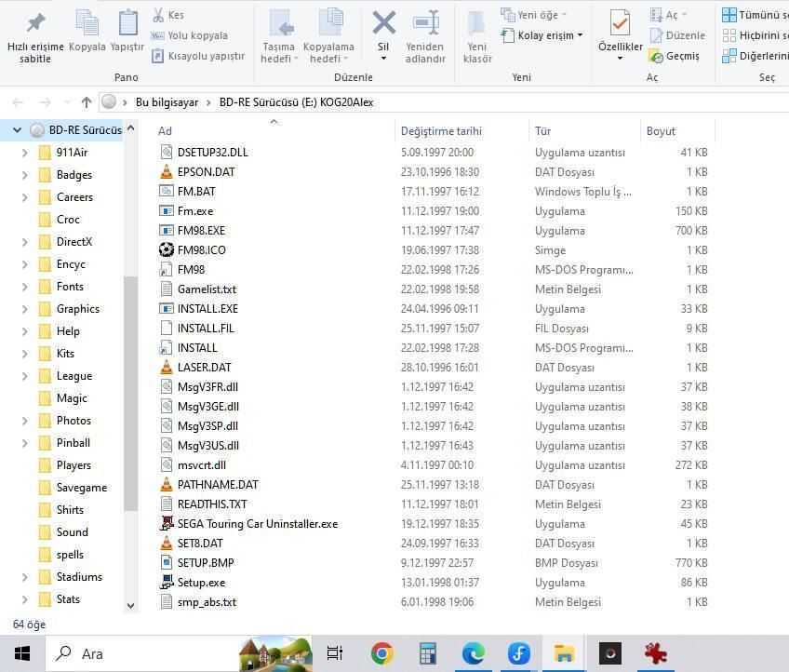Viewport: 789px width, 672px height.
Task: Expand the Graphics folder in tree
Action: [x=24, y=309]
